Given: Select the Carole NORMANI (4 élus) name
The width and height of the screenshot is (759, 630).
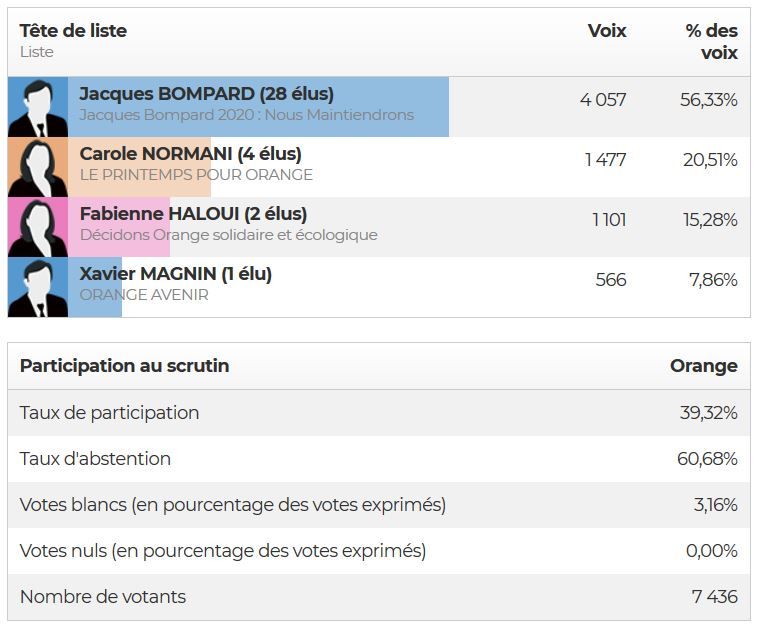Looking at the screenshot, I should tap(190, 154).
